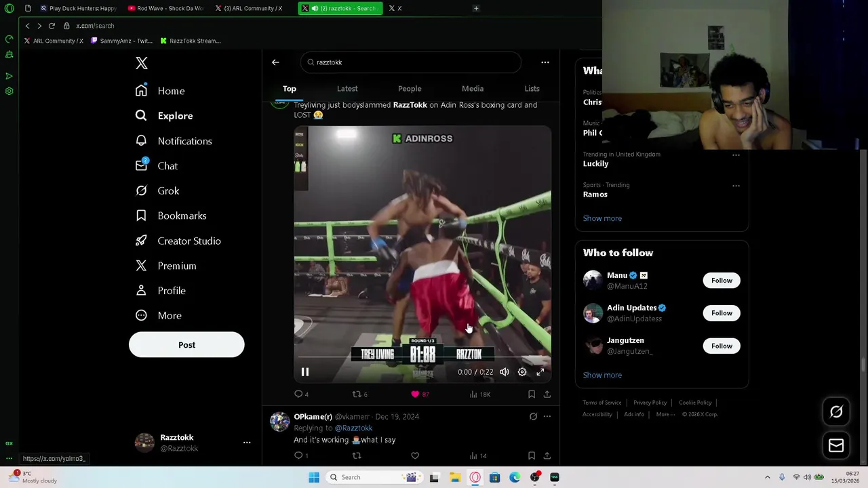Viewport: 868px width, 488px height.
Task: Share the Adin Ross boxing post
Action: tap(547, 394)
